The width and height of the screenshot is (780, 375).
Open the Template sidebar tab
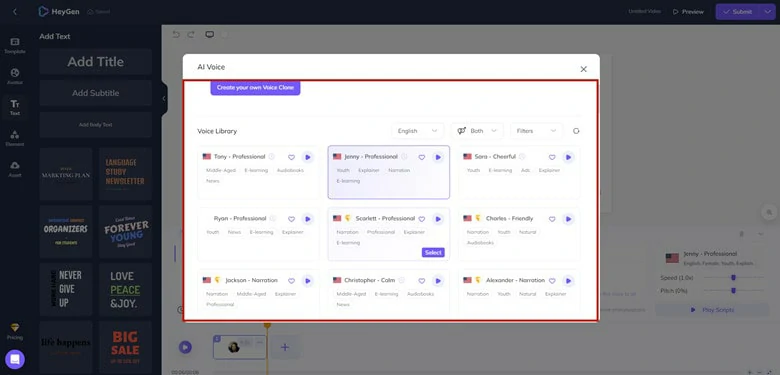pyautogui.click(x=15, y=46)
